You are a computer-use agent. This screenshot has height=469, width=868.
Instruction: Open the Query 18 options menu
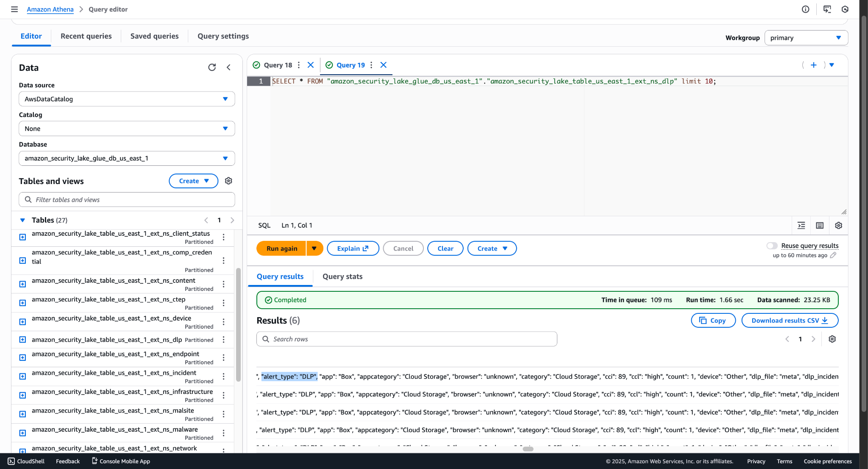click(299, 65)
